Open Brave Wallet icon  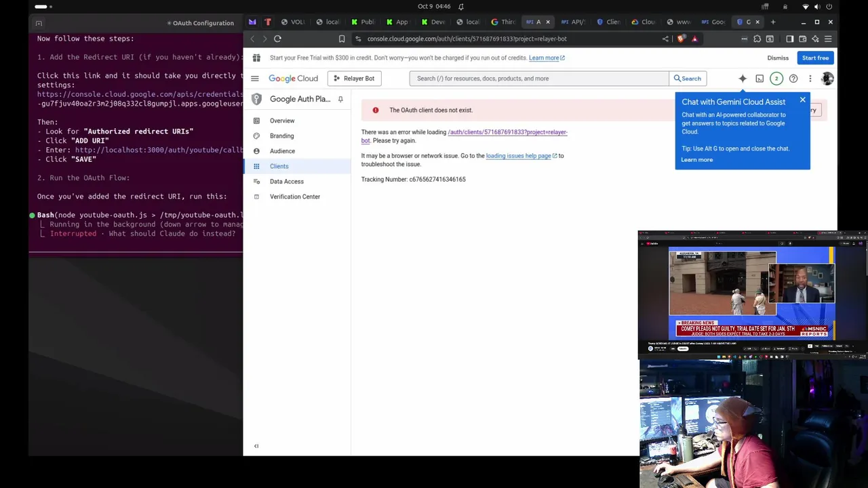point(802,39)
